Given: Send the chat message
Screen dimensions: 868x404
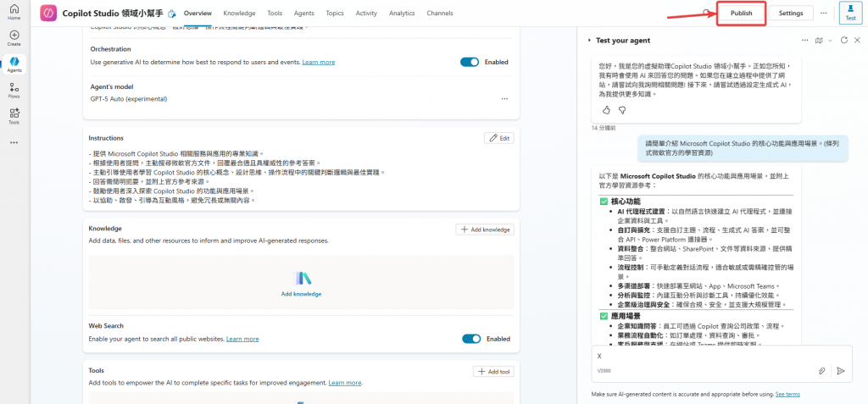Looking at the screenshot, I should [x=841, y=371].
